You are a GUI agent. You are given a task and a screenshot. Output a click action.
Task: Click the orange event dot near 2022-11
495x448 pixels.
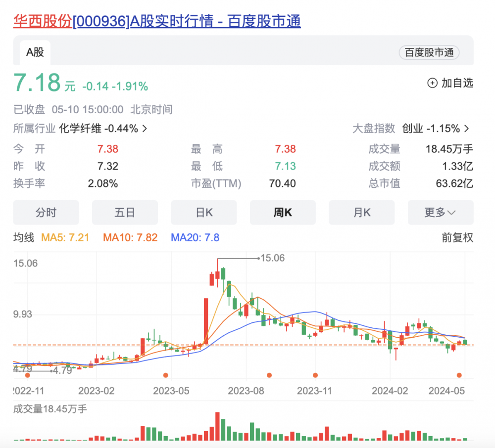point(27,375)
